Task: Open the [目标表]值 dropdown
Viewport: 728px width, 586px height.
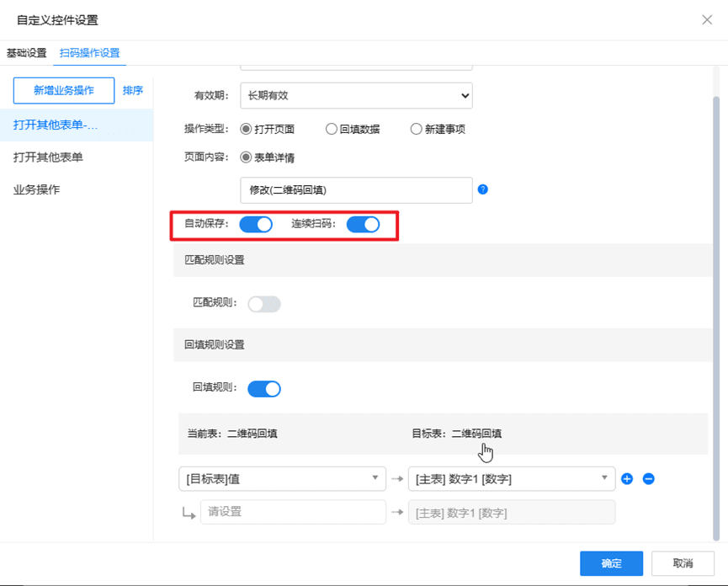Action: click(282, 479)
